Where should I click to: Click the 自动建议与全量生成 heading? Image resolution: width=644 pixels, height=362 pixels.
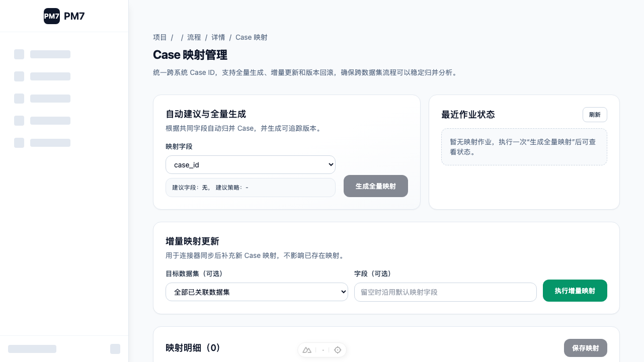pos(206,114)
